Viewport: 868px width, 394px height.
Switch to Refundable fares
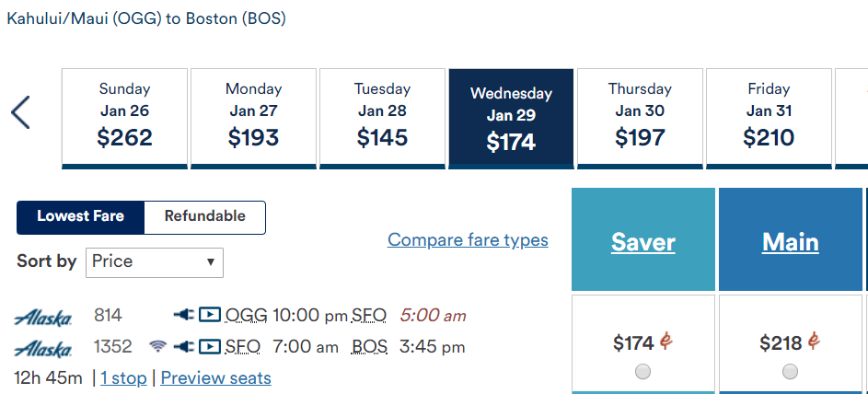(x=205, y=216)
